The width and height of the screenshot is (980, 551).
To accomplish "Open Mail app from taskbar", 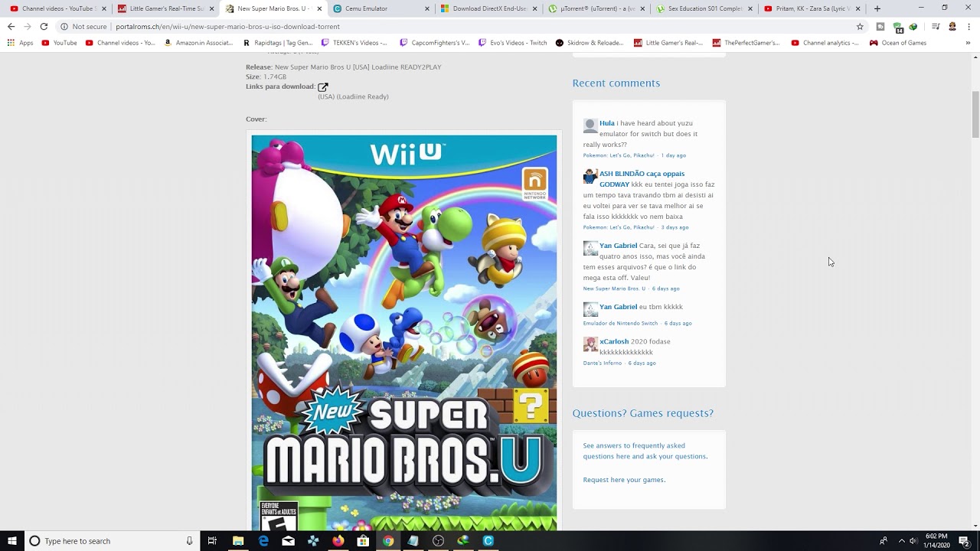I will coord(288,541).
